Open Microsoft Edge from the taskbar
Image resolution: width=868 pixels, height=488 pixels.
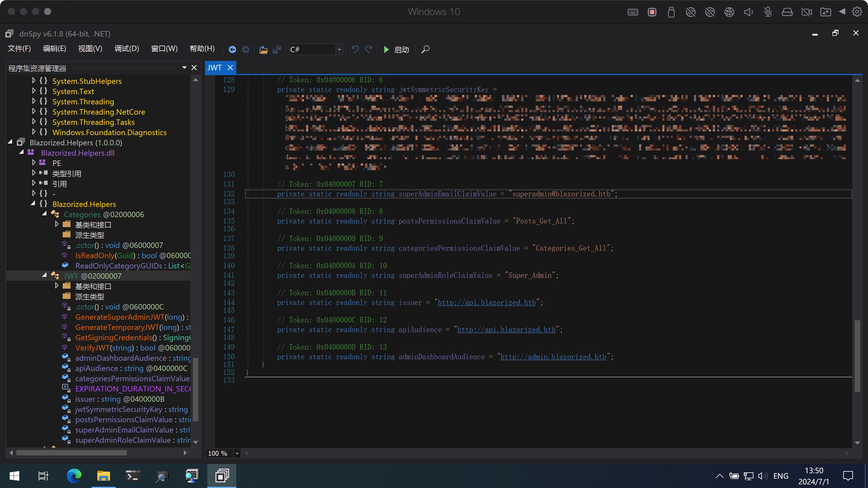coord(74,476)
